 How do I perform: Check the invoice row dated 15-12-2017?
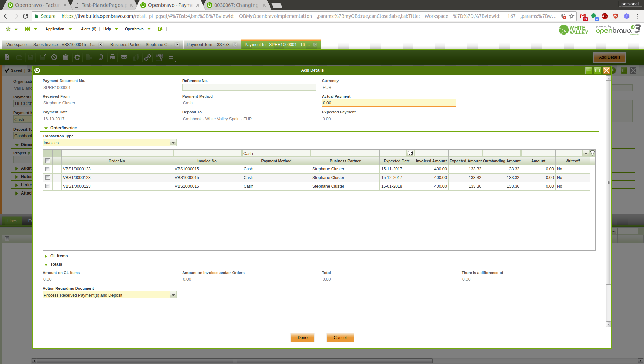coord(48,178)
